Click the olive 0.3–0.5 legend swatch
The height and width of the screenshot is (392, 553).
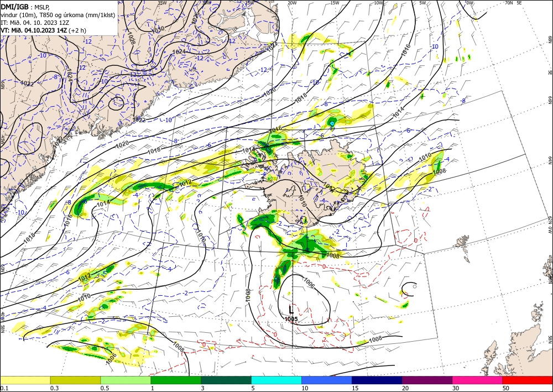pyautogui.click(x=75, y=380)
